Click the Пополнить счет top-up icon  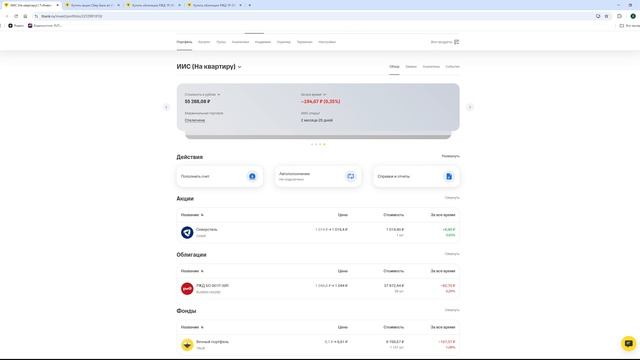pyautogui.click(x=252, y=176)
